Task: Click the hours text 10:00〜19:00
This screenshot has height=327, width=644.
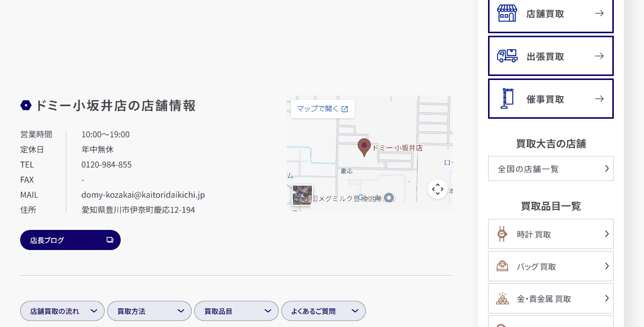Action: (106, 134)
